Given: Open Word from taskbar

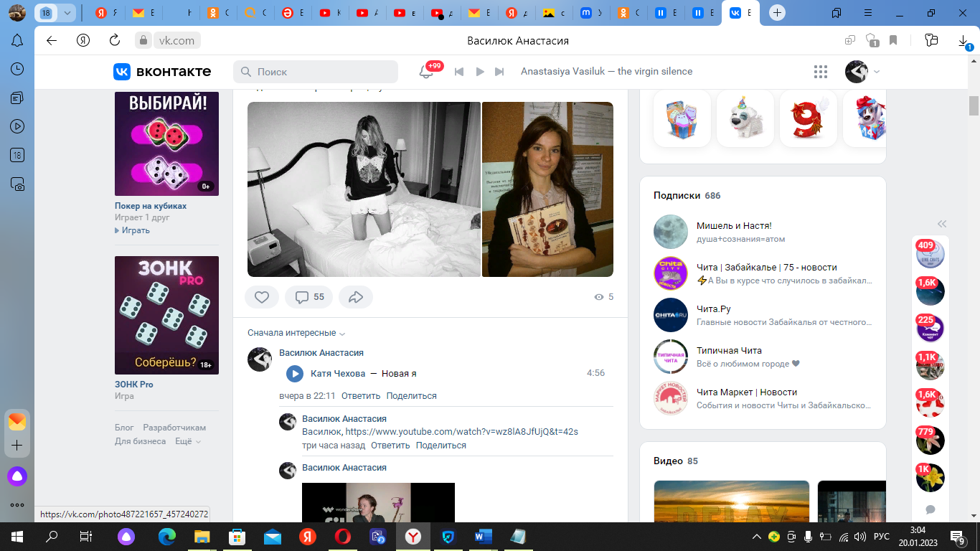Looking at the screenshot, I should pyautogui.click(x=483, y=536).
